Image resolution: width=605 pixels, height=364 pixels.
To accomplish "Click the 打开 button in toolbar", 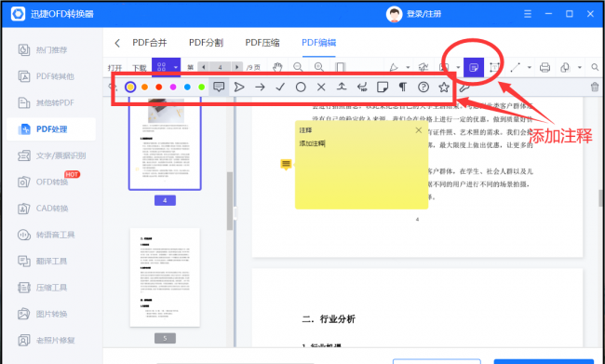I will [115, 68].
